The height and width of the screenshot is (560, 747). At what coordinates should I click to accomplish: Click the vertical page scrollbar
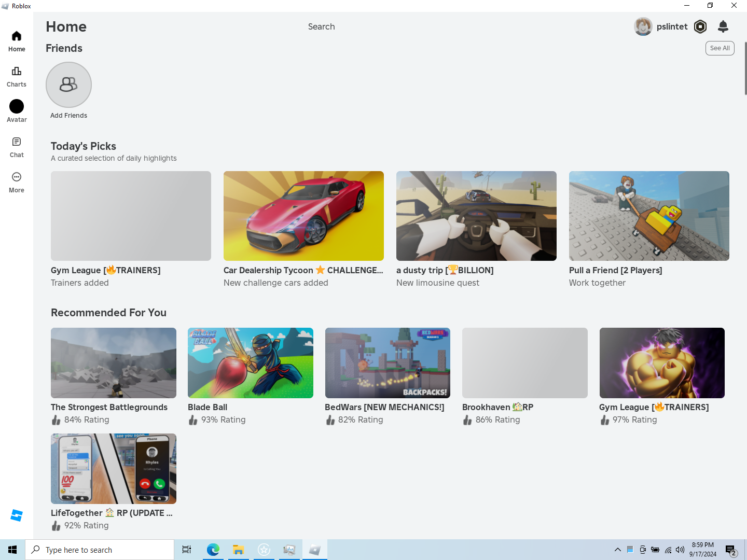745,68
